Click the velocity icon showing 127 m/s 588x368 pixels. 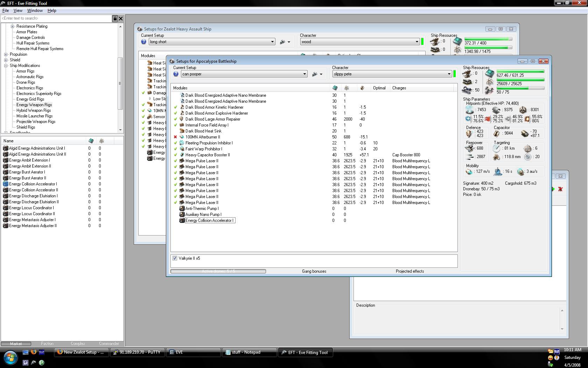pos(469,172)
